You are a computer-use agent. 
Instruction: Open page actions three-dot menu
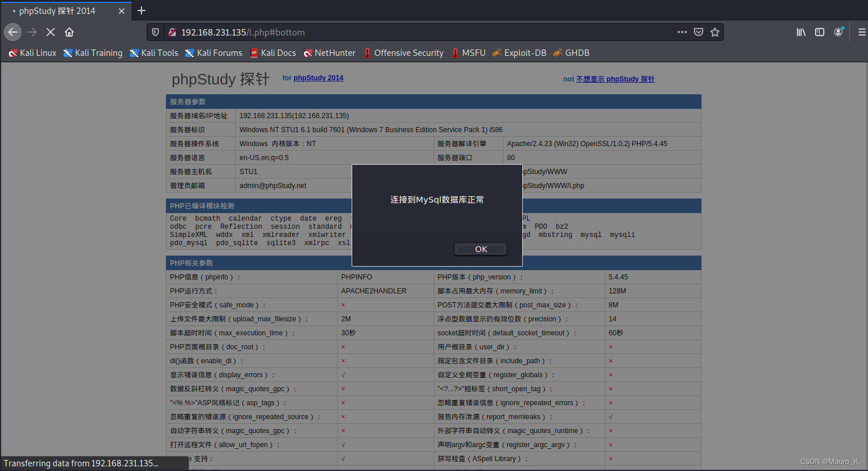click(x=682, y=32)
